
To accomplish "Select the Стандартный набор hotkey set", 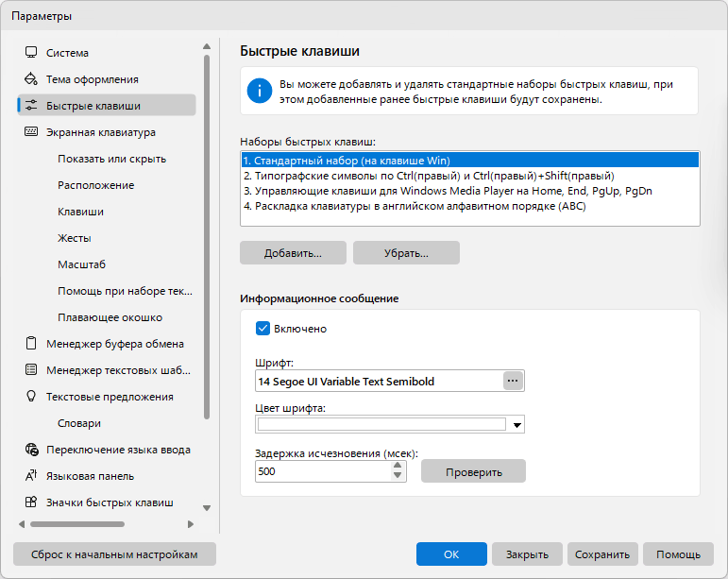I will 470,161.
